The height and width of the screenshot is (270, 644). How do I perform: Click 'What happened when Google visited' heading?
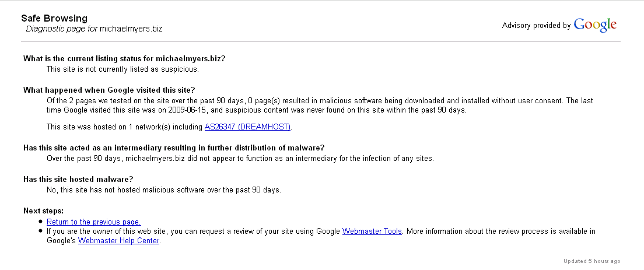click(x=109, y=90)
